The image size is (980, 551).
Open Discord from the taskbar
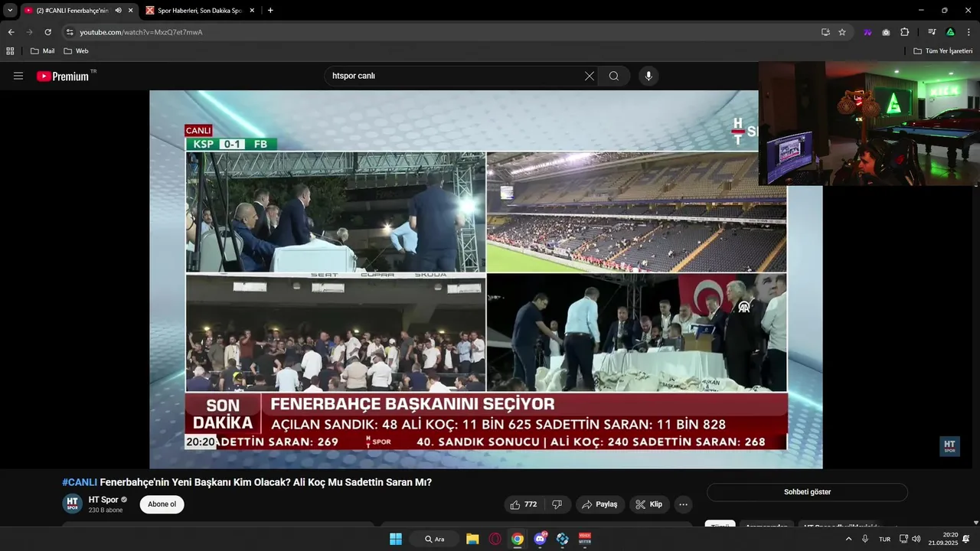(x=540, y=539)
